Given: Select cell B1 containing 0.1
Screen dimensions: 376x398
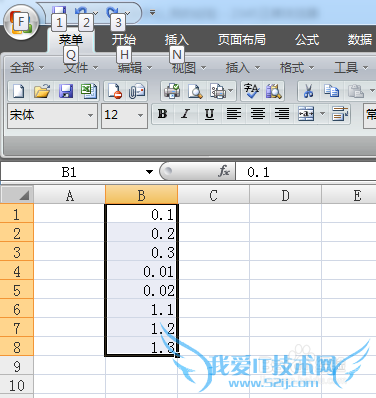Looking at the screenshot, I should coord(142,214).
